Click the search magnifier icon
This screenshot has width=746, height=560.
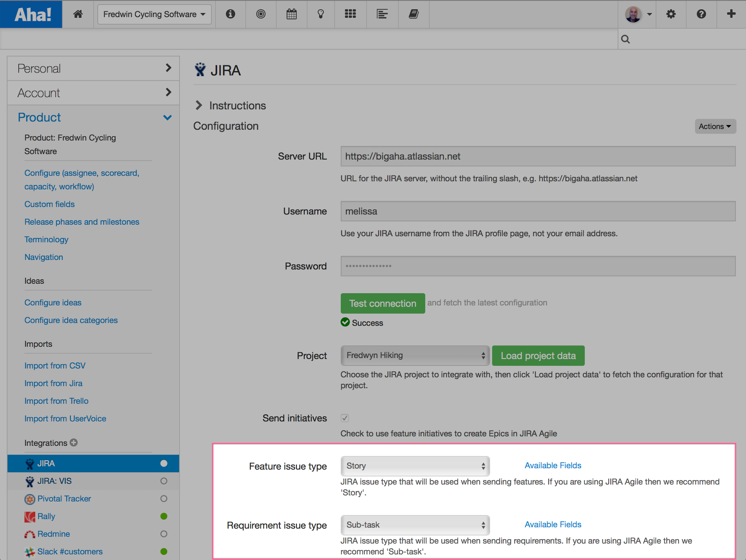(x=625, y=39)
